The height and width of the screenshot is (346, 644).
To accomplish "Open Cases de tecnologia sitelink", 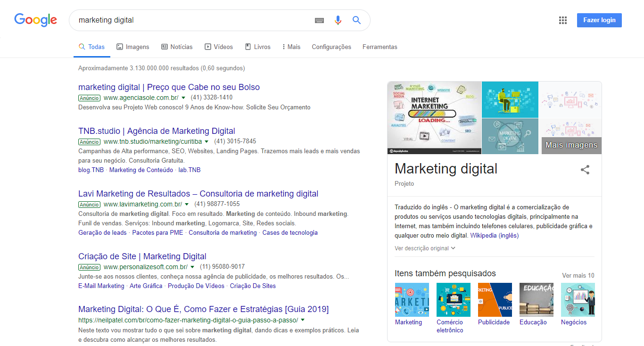I will [x=290, y=233].
